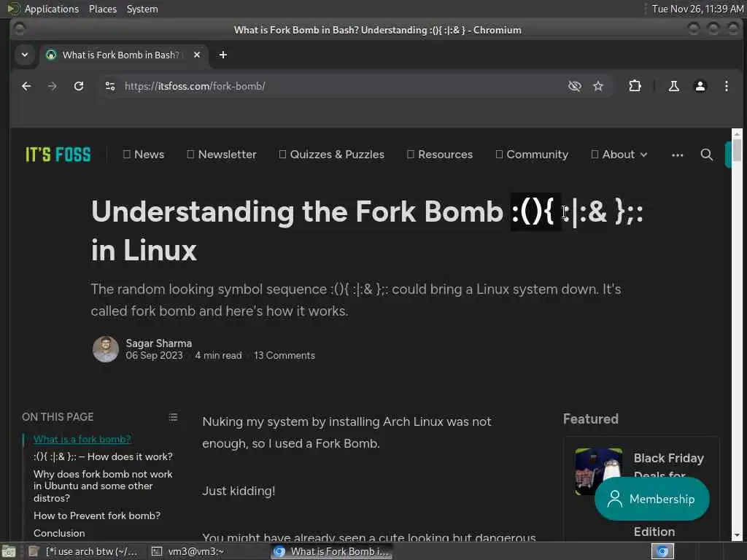
Task: Switch to 'What is Fork Bomb' taskbar entry
Action: [332, 551]
